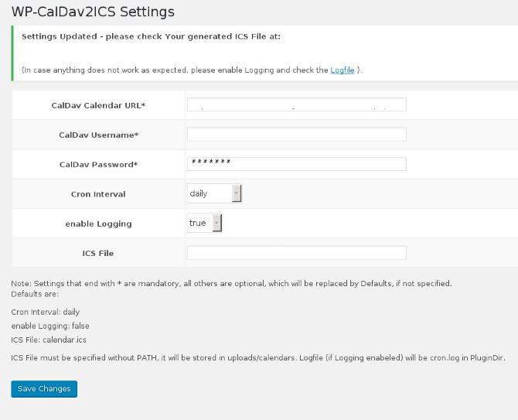Click the 'Defaults are:' text
518x420 pixels.
point(35,294)
